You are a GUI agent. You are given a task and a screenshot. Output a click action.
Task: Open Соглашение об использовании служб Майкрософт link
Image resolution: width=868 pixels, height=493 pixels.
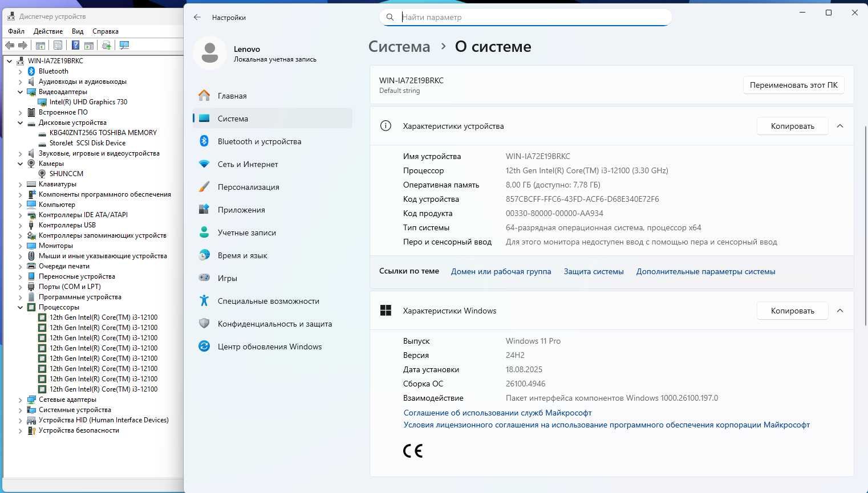tap(497, 413)
